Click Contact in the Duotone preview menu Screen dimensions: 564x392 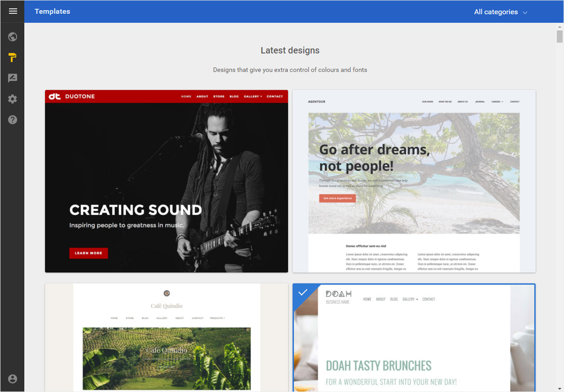point(275,96)
